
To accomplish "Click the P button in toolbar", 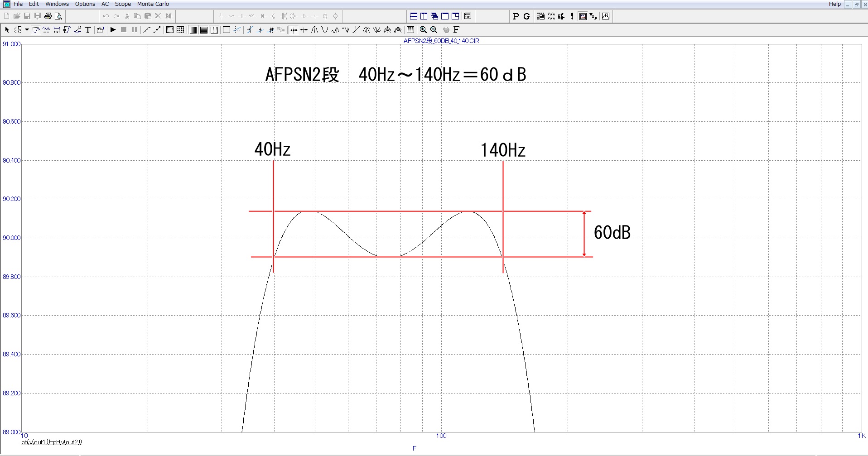I will pyautogui.click(x=516, y=16).
